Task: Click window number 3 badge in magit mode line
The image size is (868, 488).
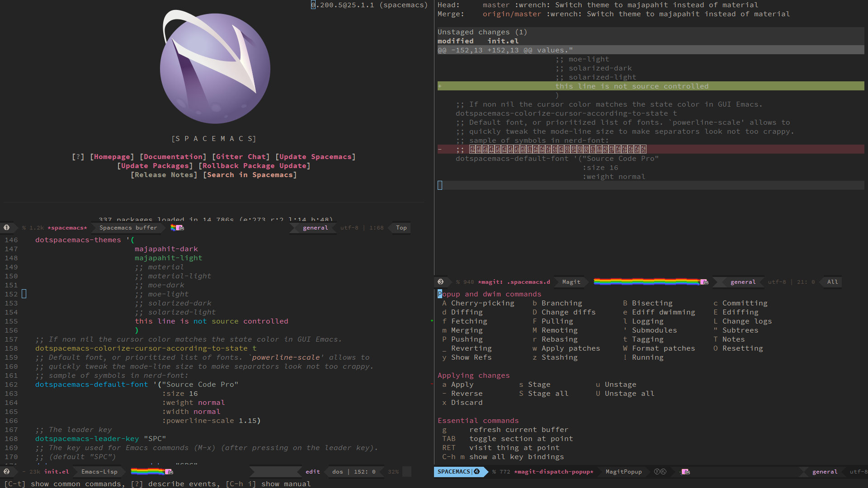Action: click(x=441, y=282)
